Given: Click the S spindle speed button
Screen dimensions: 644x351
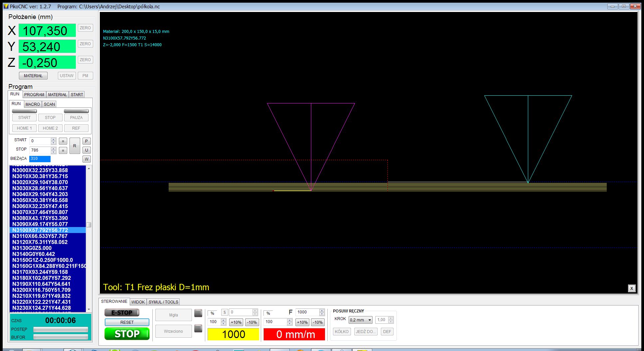Looking at the screenshot, I should 225,312.
